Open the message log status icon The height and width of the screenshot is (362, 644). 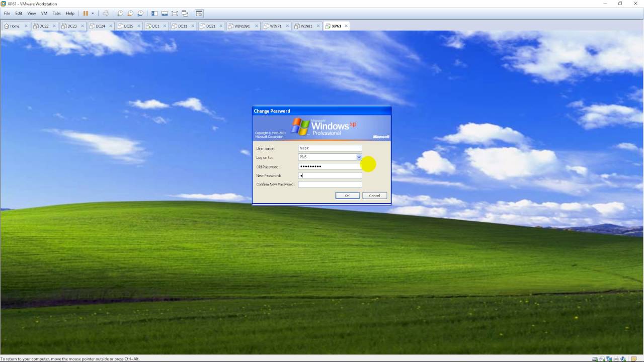click(x=634, y=359)
